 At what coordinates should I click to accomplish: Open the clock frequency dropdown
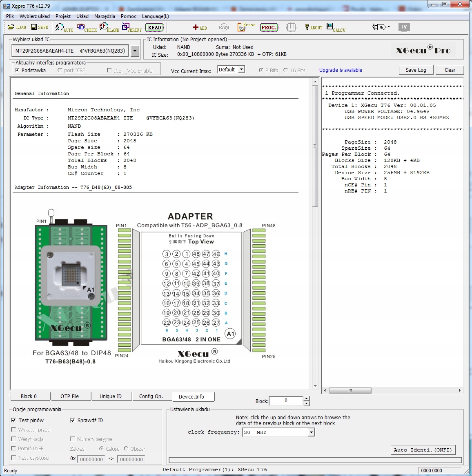click(311, 432)
